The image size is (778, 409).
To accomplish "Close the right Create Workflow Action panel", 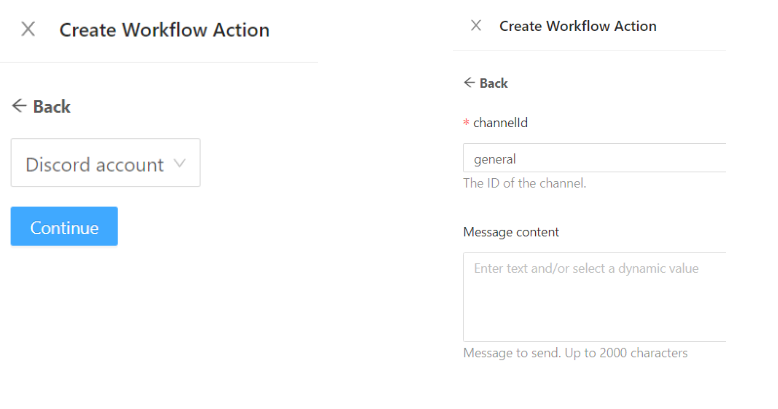I will point(476,26).
